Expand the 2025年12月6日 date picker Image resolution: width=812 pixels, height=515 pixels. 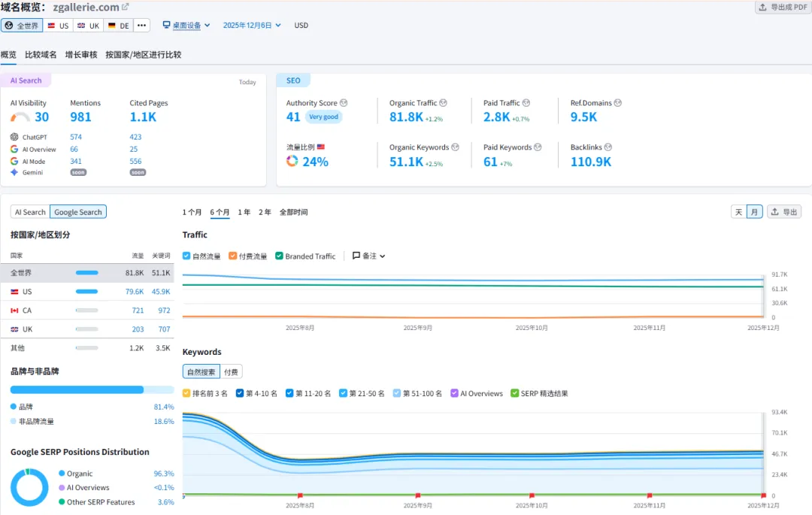pos(252,26)
